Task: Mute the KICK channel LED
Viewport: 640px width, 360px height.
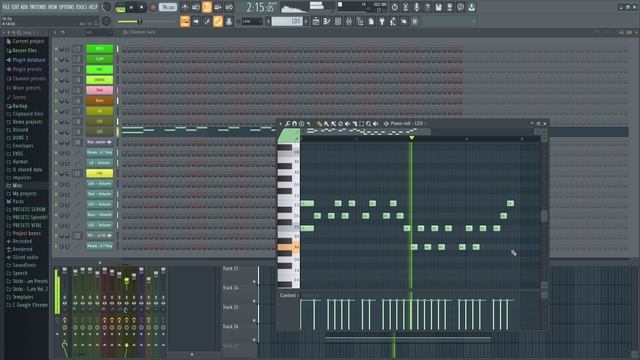Action: tap(56, 49)
